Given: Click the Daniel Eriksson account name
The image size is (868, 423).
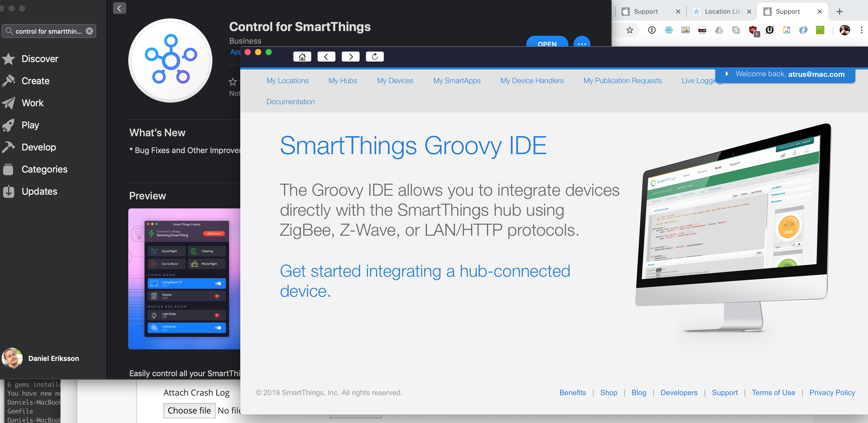Looking at the screenshot, I should (54, 358).
